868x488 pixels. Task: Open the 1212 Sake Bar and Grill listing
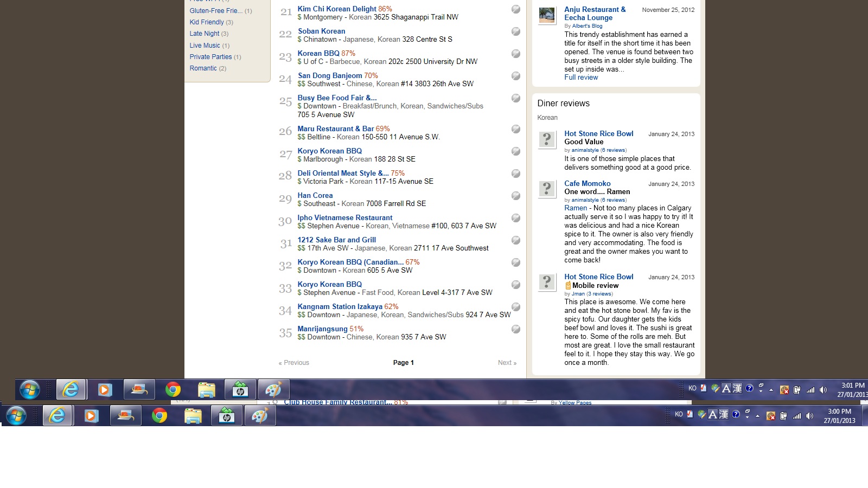pos(337,240)
